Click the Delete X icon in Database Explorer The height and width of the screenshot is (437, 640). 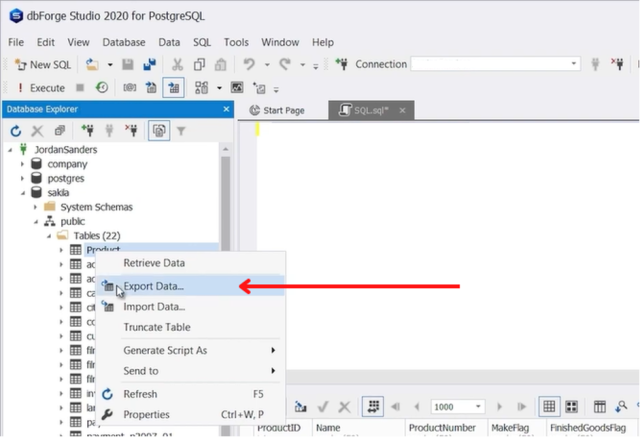tap(38, 131)
